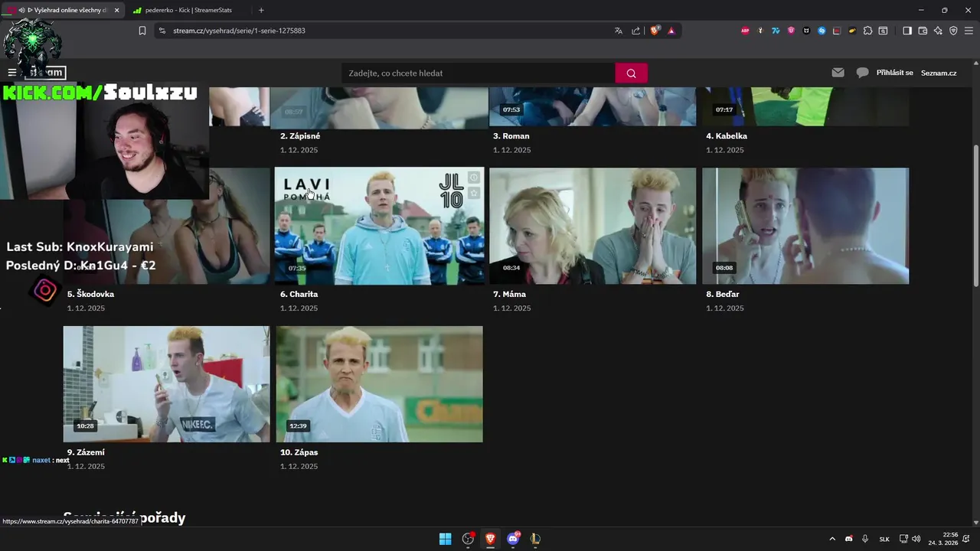Play the Charita episode thumbnail
Image resolution: width=980 pixels, height=551 pixels.
click(379, 226)
